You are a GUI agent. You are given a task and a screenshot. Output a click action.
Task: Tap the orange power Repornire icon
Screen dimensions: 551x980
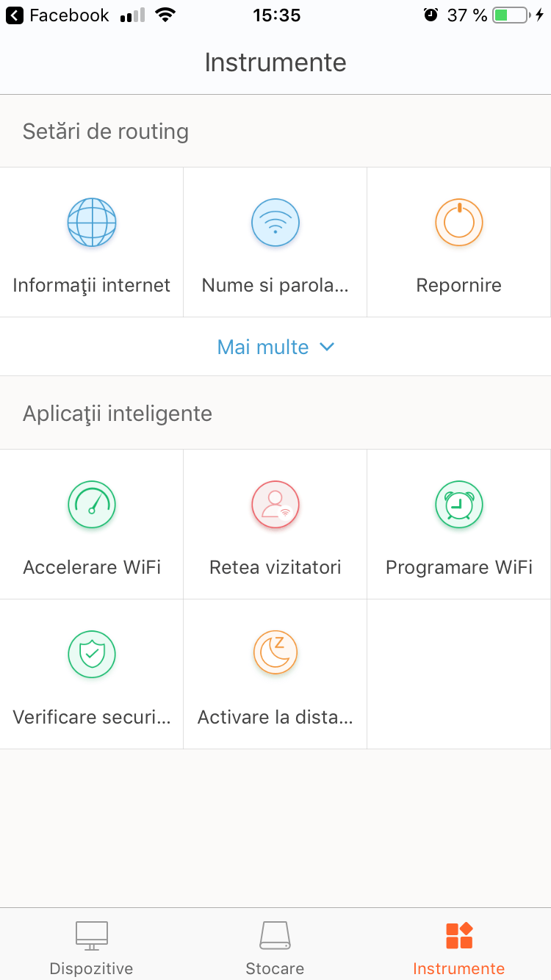[x=459, y=222]
